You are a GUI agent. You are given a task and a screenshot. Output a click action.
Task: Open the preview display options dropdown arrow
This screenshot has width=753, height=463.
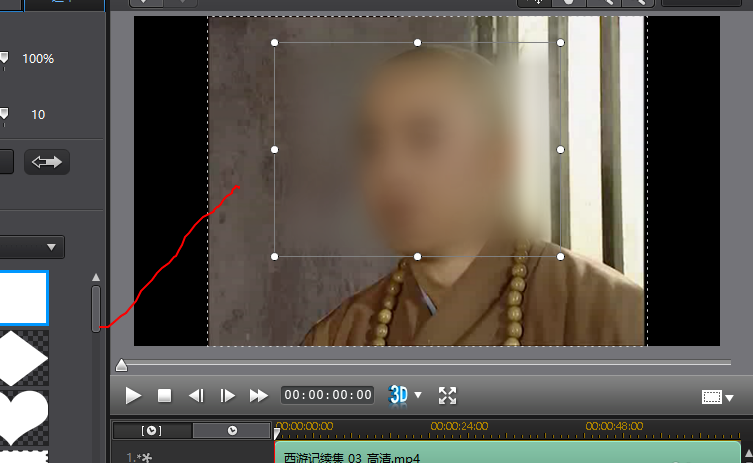pyautogui.click(x=729, y=398)
